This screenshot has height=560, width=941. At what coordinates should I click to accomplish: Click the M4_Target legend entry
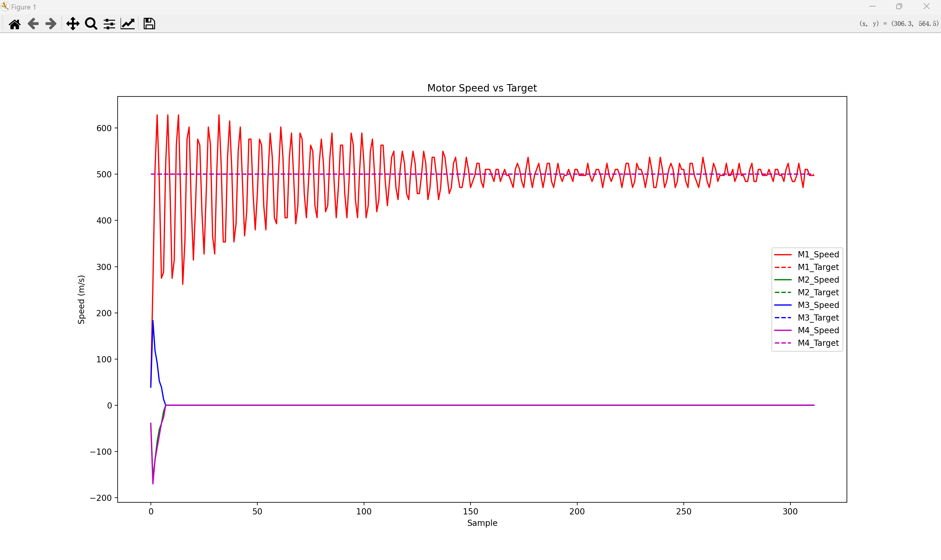(x=818, y=343)
